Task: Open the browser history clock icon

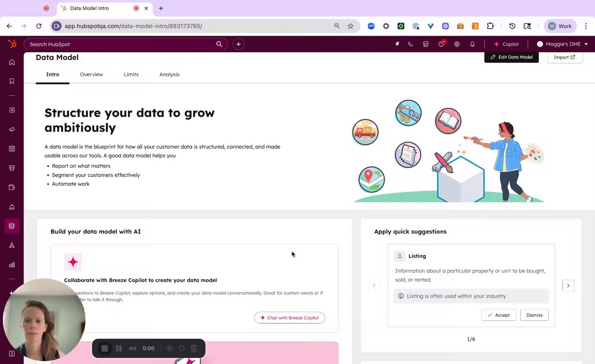Action: (512, 26)
